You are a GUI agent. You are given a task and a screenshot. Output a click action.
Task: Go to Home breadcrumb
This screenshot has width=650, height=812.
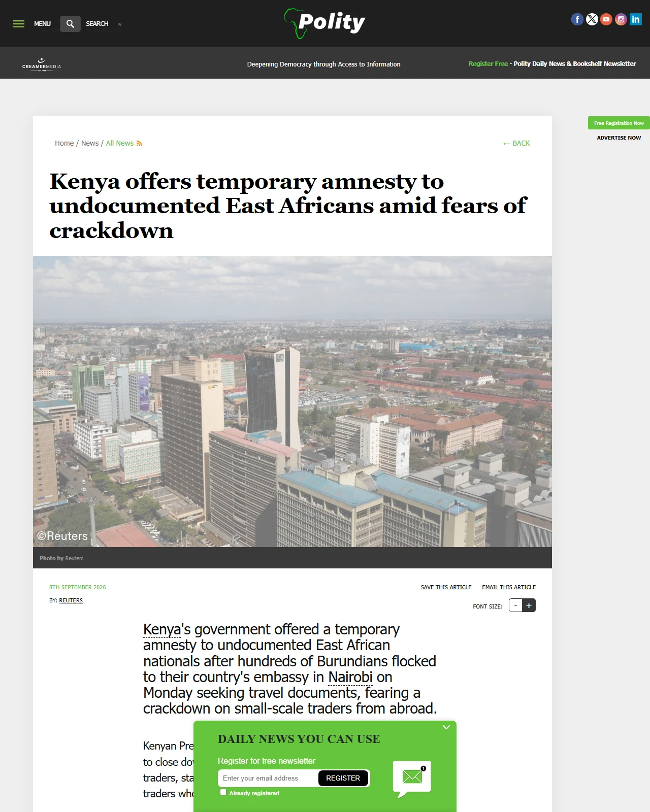(64, 143)
